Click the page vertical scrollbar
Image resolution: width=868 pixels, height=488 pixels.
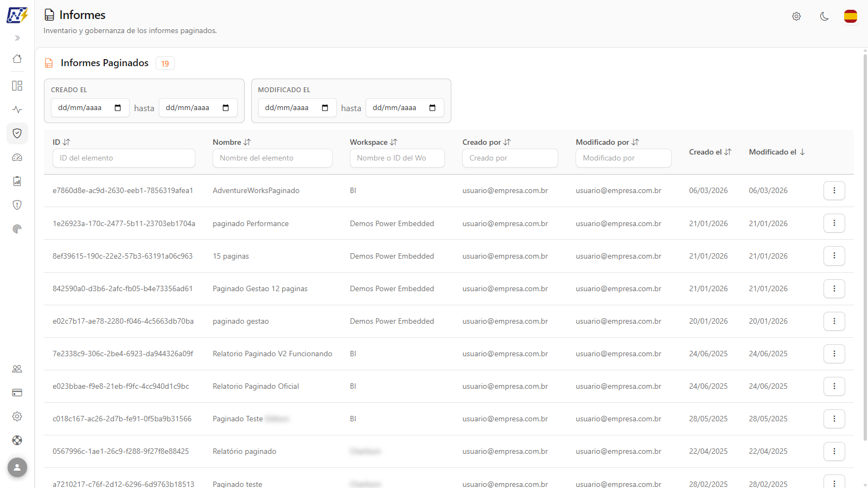point(865,247)
